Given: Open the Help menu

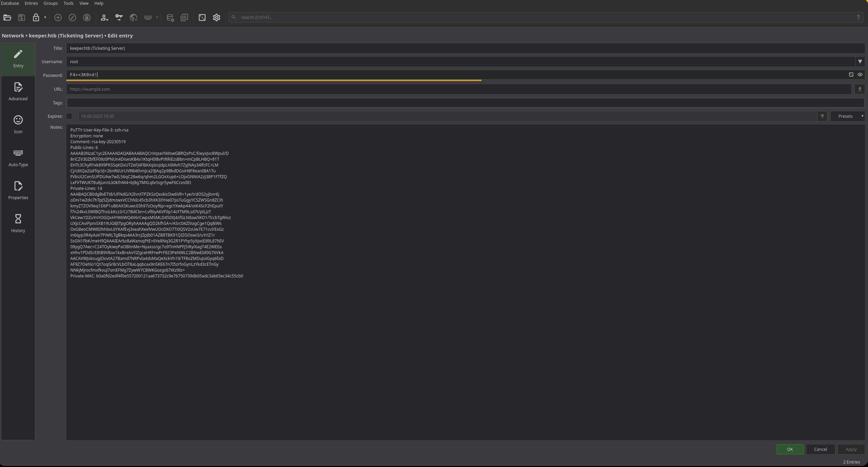Looking at the screenshot, I should tap(99, 3).
